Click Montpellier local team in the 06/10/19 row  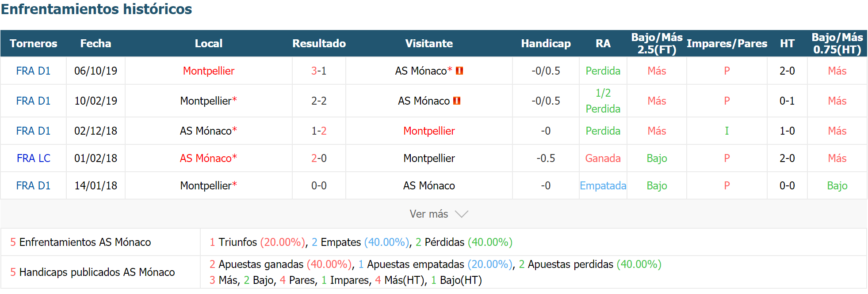click(x=209, y=71)
